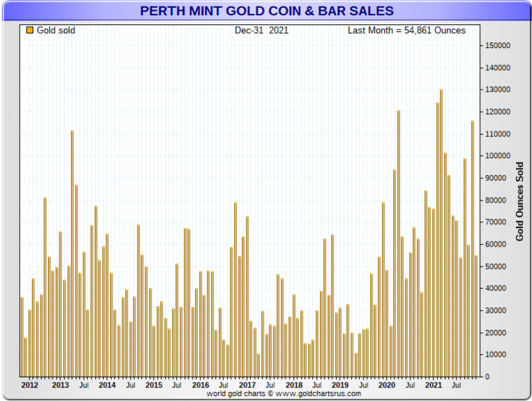Open the www.goldchartsrus.com footer credit
The height and width of the screenshot is (401, 532).
pos(318,393)
